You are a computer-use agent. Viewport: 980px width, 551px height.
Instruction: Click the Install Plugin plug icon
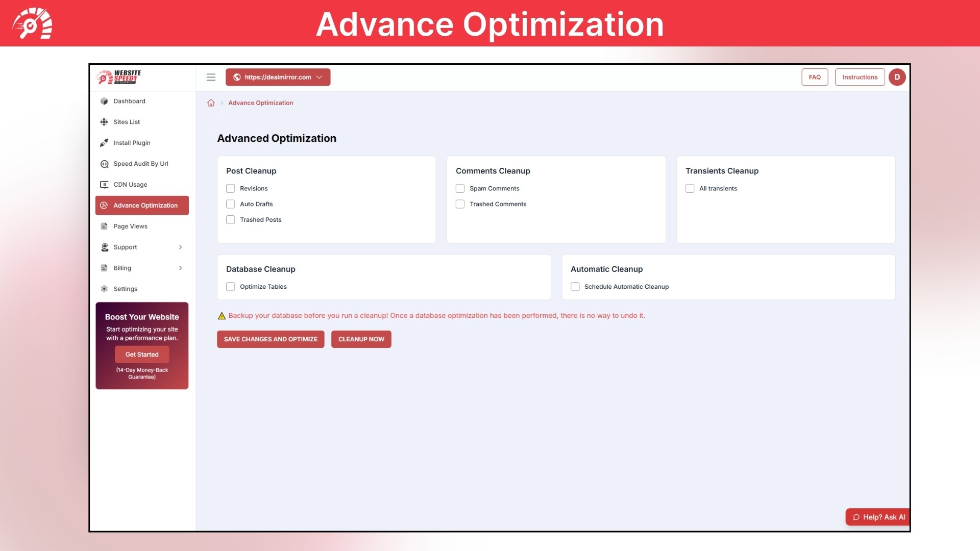pyautogui.click(x=104, y=143)
